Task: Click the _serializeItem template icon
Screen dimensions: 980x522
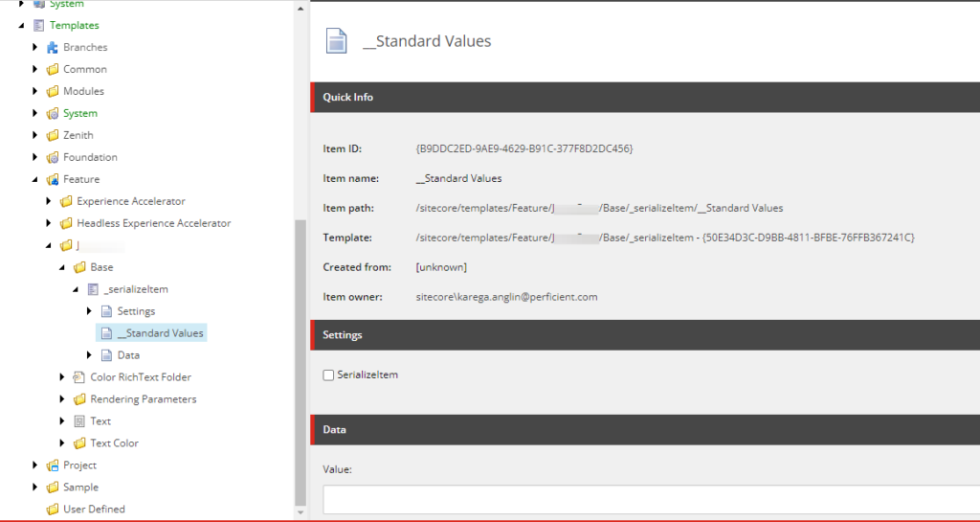Action: tap(93, 289)
